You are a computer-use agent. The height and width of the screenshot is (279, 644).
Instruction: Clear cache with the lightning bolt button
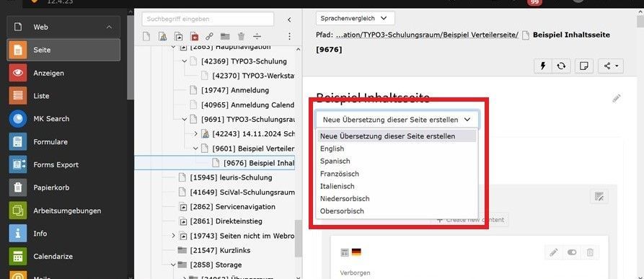tap(543, 66)
